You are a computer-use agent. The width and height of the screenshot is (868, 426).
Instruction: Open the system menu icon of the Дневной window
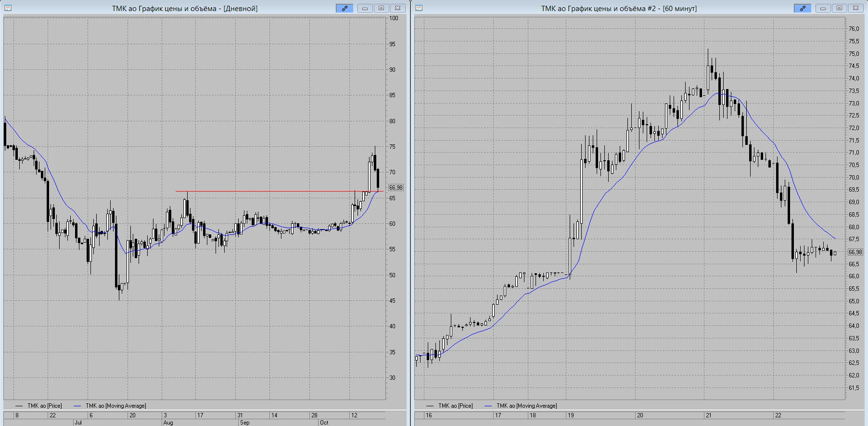pos(8,8)
